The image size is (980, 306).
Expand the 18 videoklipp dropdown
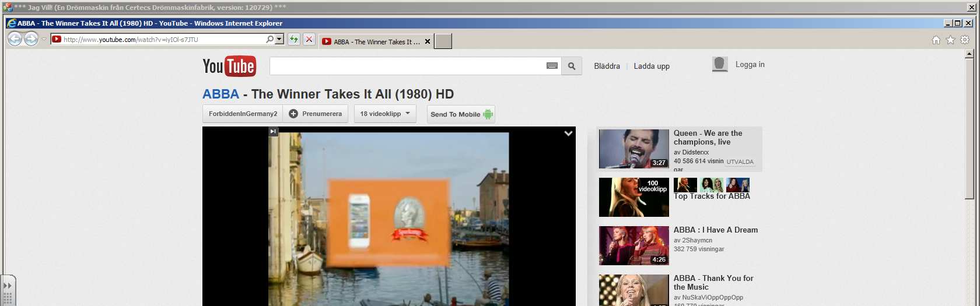pos(385,114)
